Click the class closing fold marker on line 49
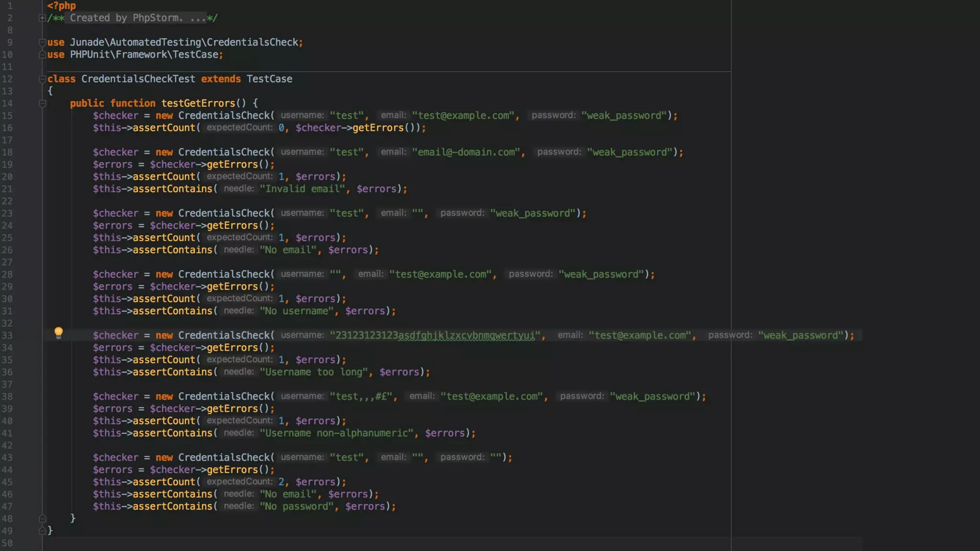 [42, 530]
